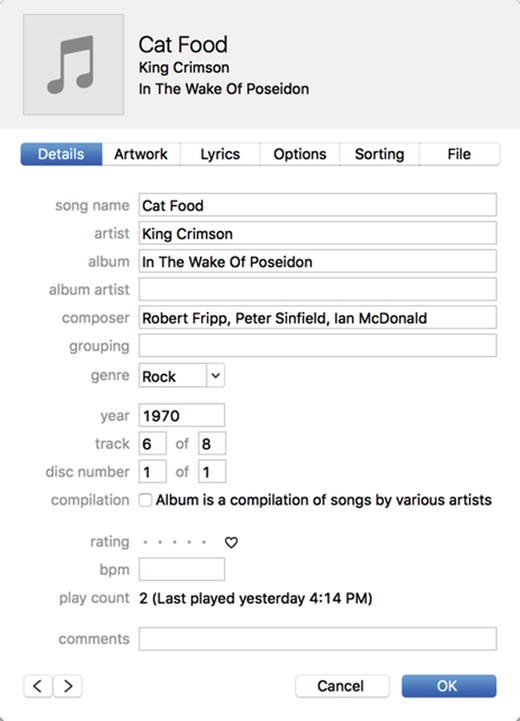Click the music note artwork placeholder
This screenshot has width=520, height=721.
[74, 64]
